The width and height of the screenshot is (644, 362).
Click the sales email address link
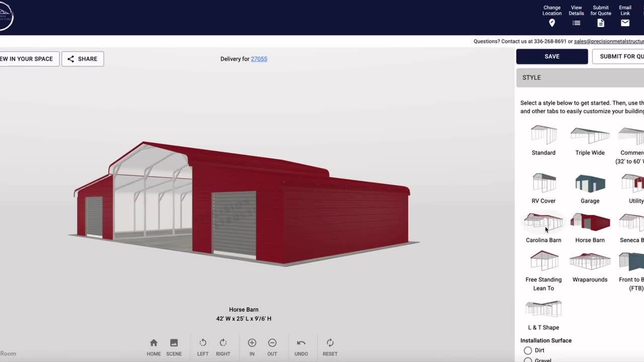(x=609, y=41)
